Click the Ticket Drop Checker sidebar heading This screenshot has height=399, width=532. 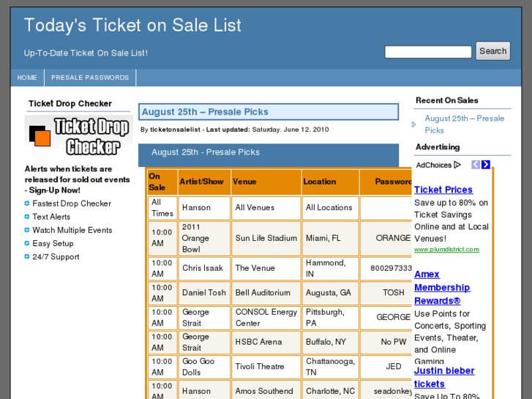(x=70, y=103)
